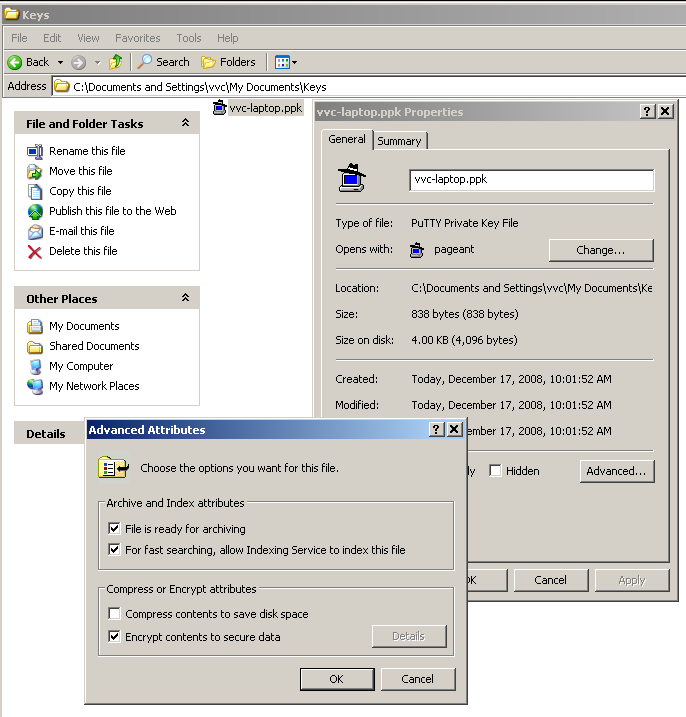Click the Up folder toolbar icon
This screenshot has height=717, width=686.
pos(116,62)
